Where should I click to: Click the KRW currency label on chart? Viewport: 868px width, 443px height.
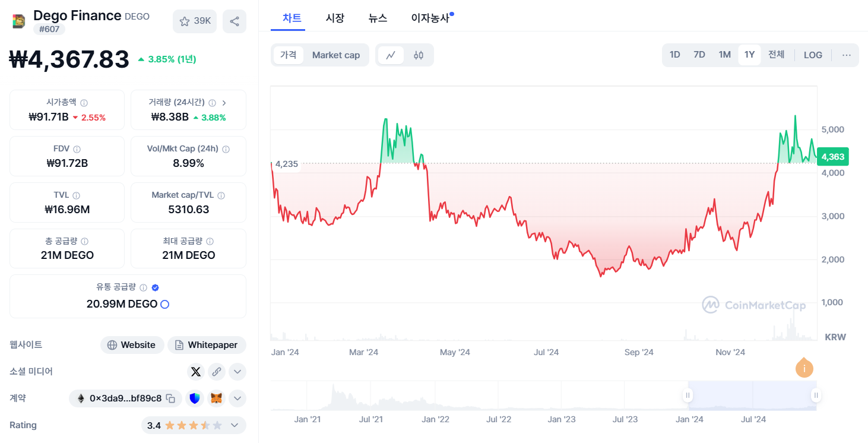click(835, 337)
